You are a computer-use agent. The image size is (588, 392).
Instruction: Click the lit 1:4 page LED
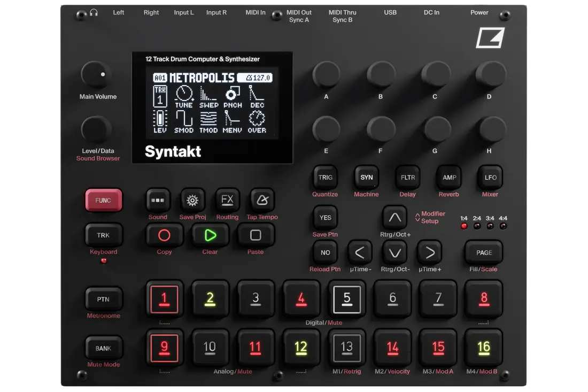[x=464, y=226]
